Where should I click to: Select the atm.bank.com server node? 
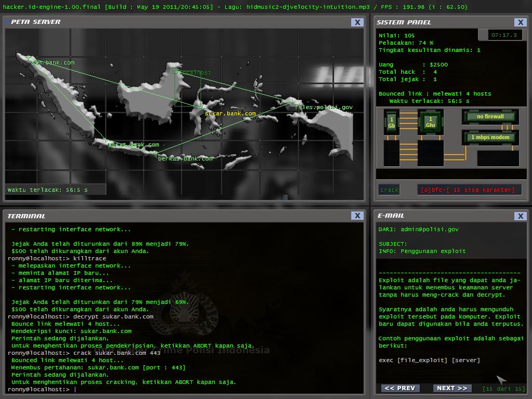[x=52, y=63]
